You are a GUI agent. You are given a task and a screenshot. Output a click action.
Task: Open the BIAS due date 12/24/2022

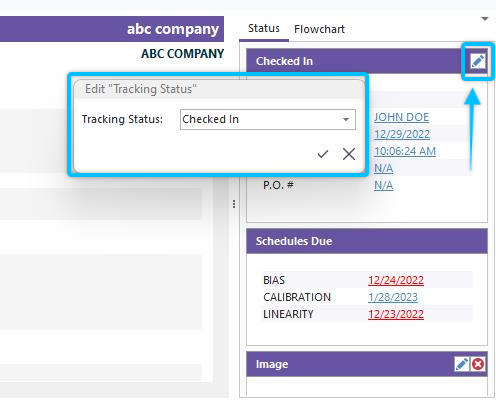pyautogui.click(x=396, y=280)
